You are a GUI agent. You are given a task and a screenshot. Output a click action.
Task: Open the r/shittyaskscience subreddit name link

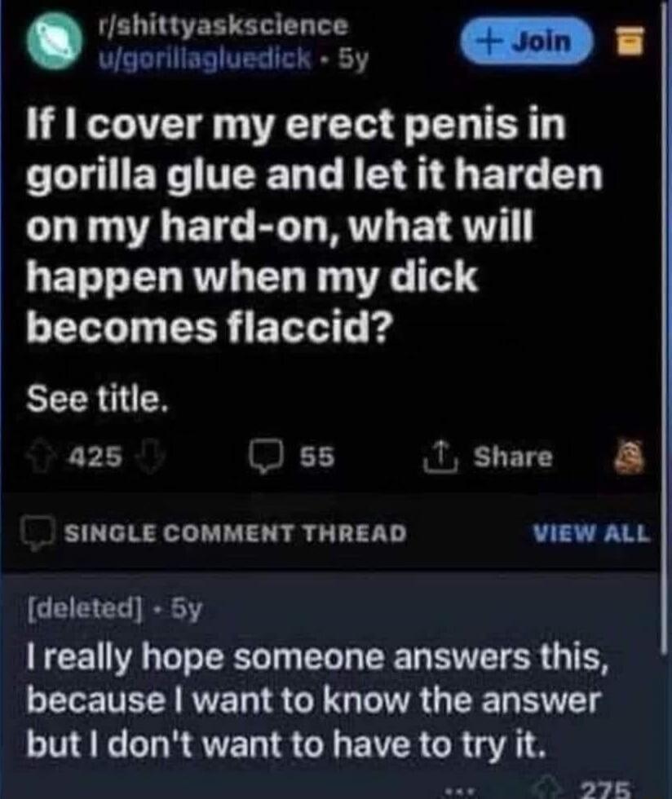tap(223, 26)
